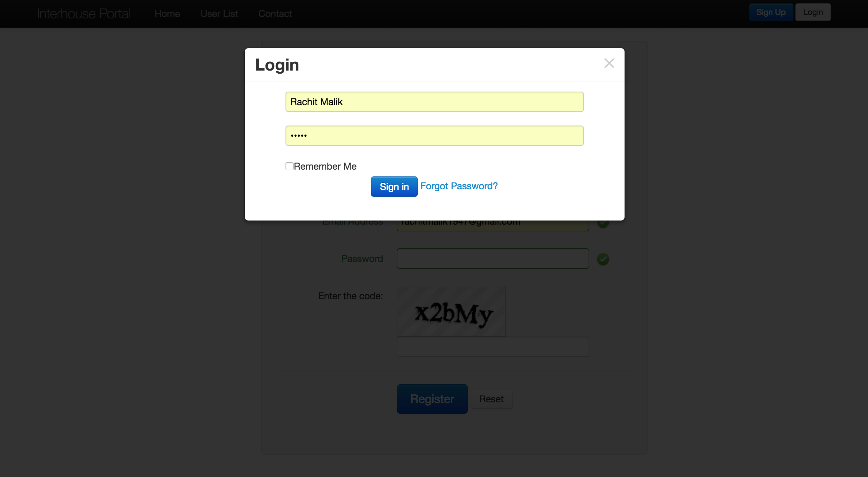Go to Home in the navbar

tap(167, 14)
